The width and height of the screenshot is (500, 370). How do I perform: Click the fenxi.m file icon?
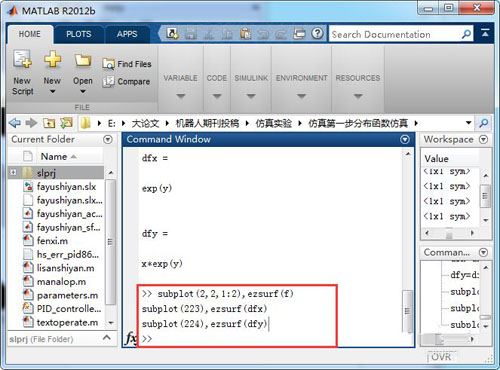click(28, 240)
